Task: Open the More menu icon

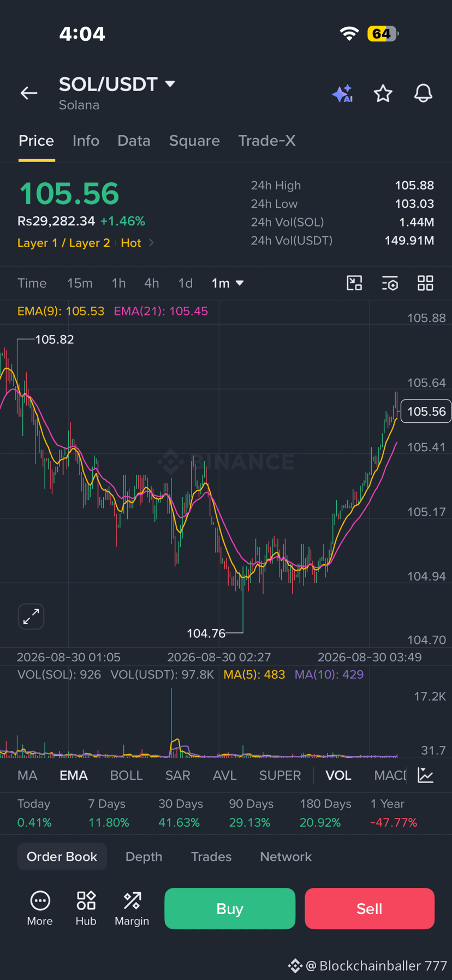Action: 40,908
